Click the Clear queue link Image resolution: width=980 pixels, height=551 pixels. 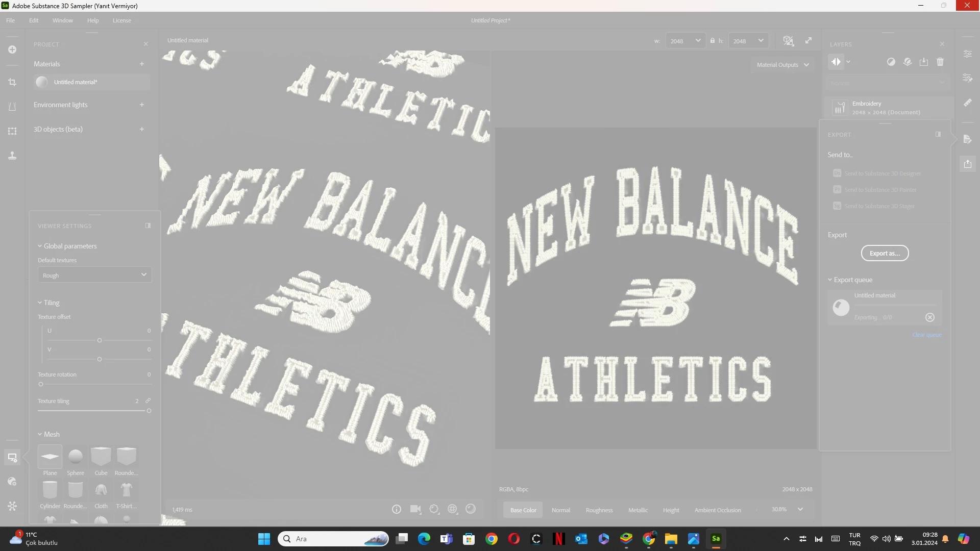(926, 335)
